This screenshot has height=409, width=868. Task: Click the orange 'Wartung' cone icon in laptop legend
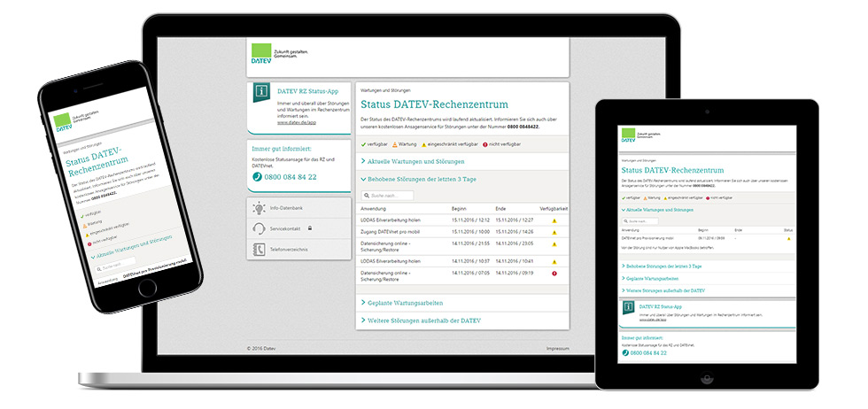(x=395, y=144)
